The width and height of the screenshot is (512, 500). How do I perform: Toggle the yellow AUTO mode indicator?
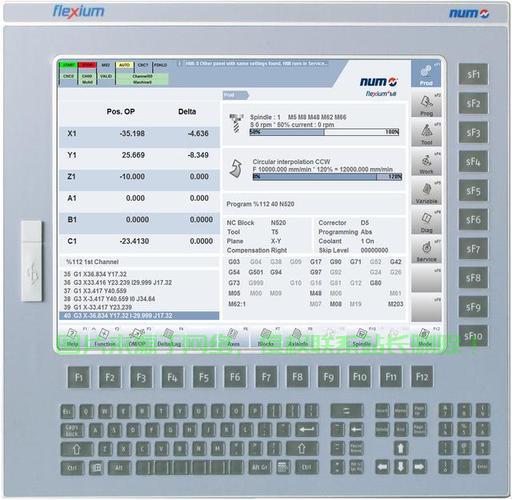pos(125,65)
